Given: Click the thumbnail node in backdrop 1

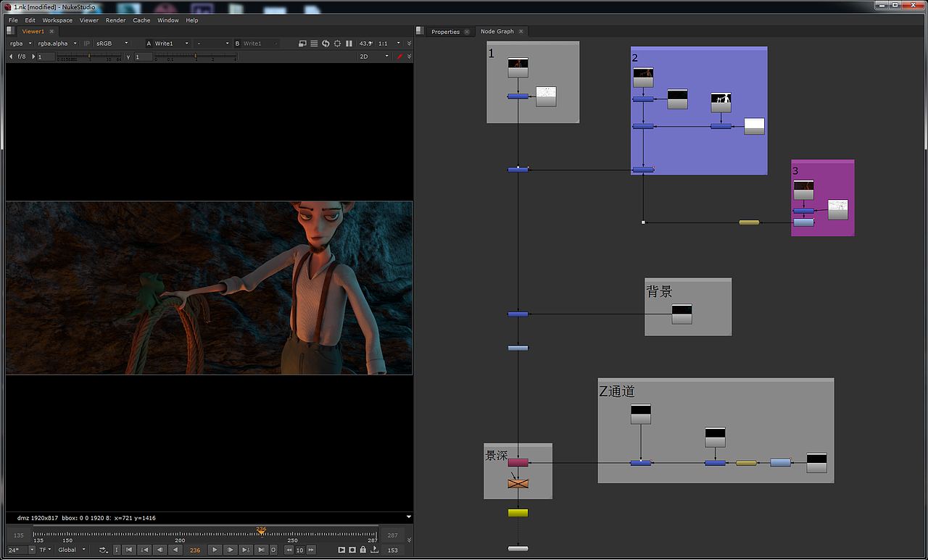Looking at the screenshot, I should point(518,67).
